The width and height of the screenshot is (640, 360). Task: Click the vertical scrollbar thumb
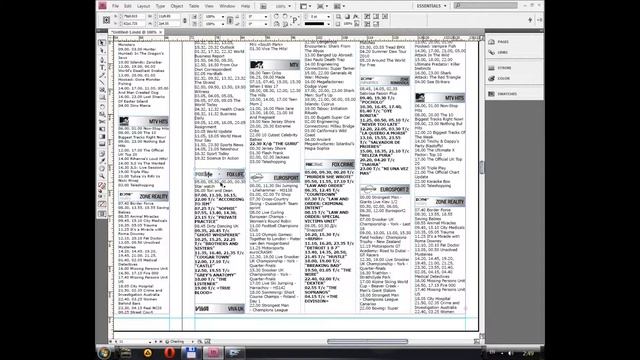pyautogui.click(x=482, y=167)
